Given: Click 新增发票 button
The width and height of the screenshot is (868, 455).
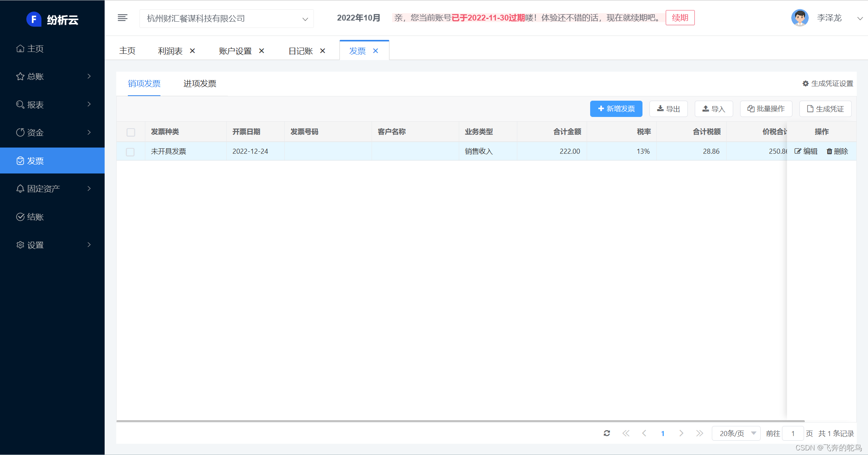Looking at the screenshot, I should pyautogui.click(x=616, y=109).
